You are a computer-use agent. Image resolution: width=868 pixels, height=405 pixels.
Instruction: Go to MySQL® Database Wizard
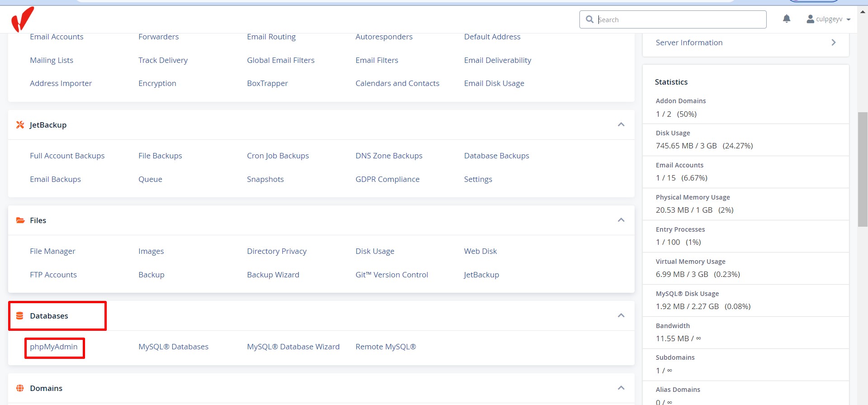pos(293,347)
